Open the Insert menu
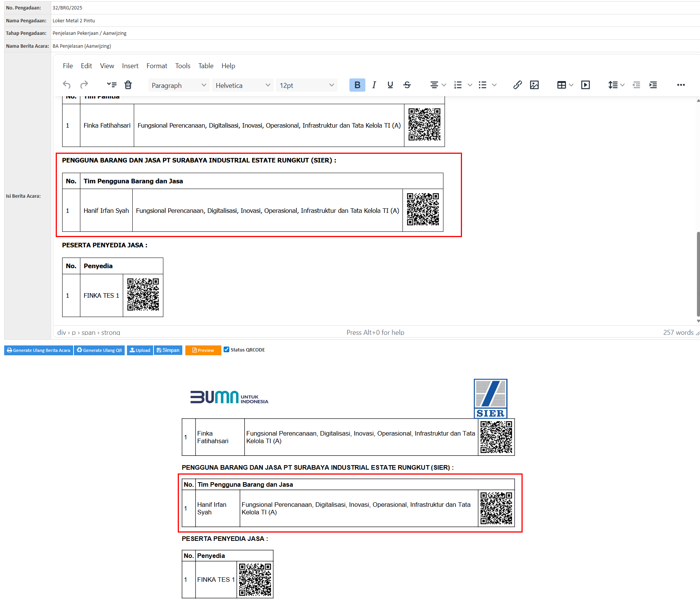Viewport: 700px width, 603px height. coord(130,66)
